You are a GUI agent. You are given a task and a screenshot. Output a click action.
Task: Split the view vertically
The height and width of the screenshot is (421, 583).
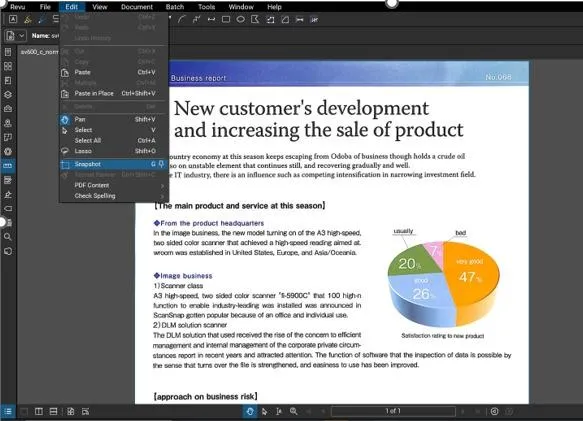(38, 411)
